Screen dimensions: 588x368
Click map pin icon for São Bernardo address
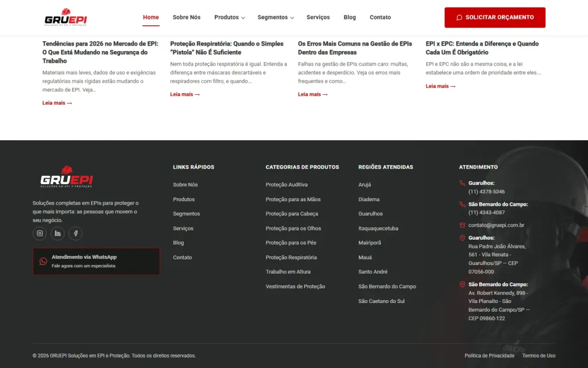pyautogui.click(x=462, y=284)
